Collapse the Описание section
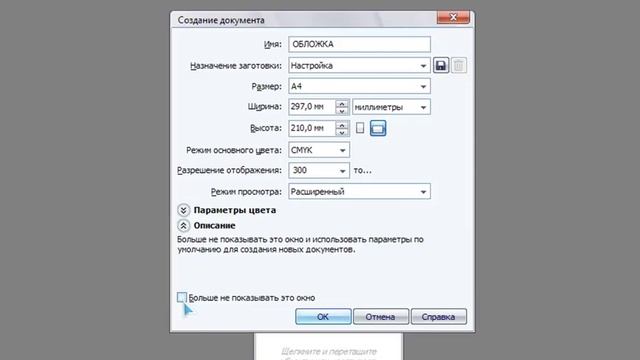The width and height of the screenshot is (640, 360). 184,225
